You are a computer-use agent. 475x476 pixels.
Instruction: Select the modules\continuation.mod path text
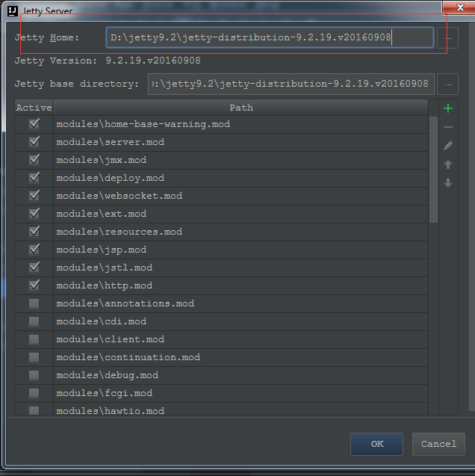tap(128, 357)
